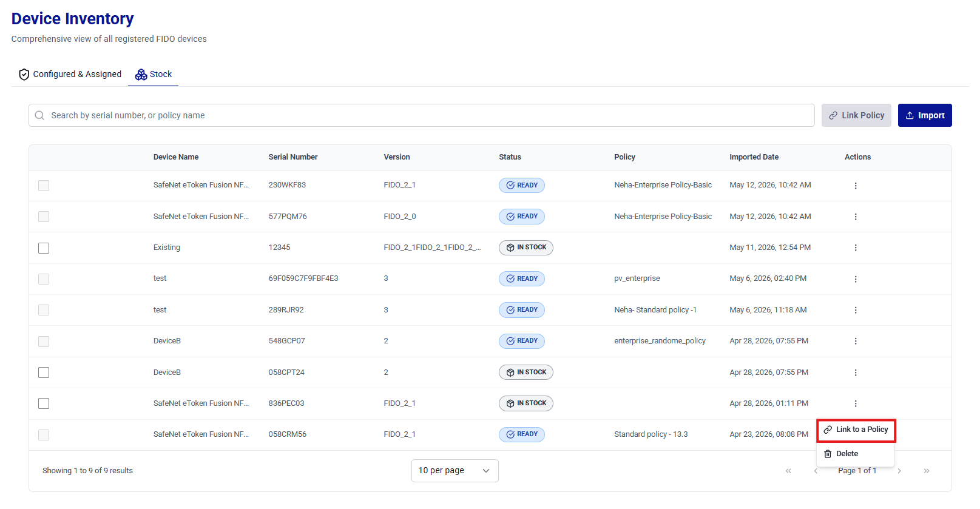
Task: Click IN STOCK badge for serial 836PEC03
Action: click(x=526, y=403)
